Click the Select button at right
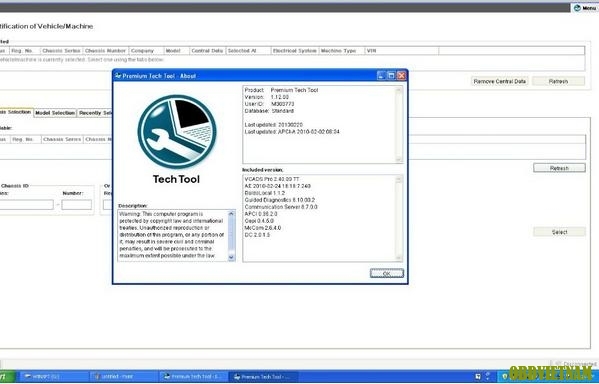The width and height of the screenshot is (599, 384). [559, 232]
